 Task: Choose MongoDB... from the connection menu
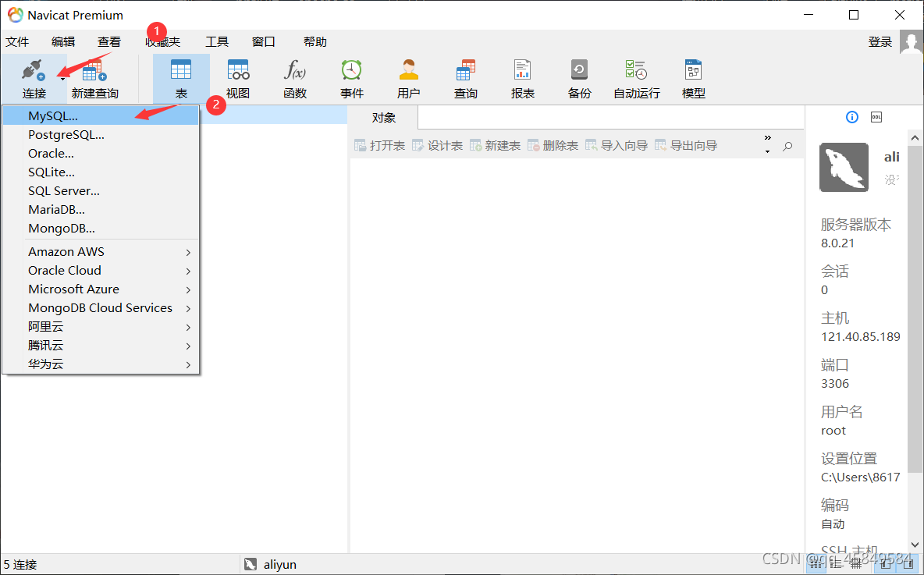(x=101, y=229)
